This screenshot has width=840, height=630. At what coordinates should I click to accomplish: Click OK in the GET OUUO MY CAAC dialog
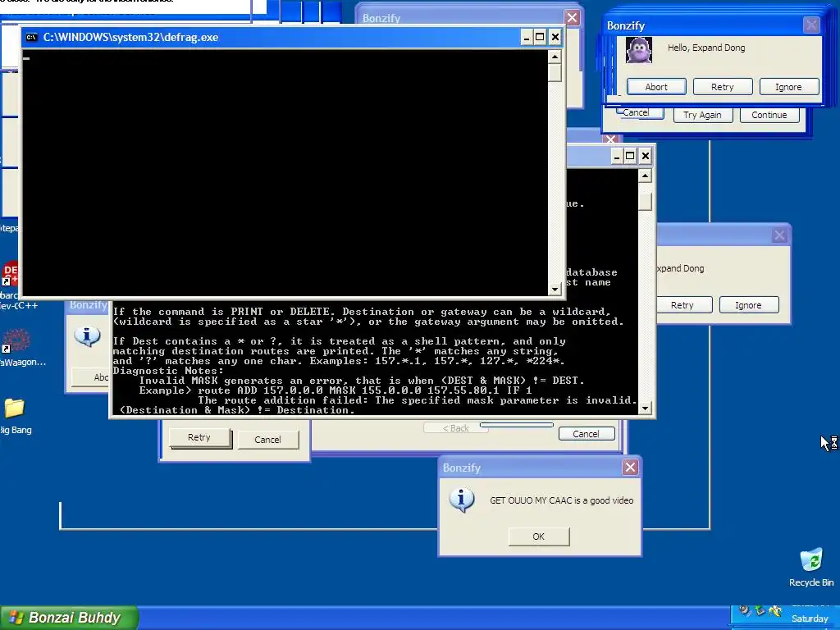tap(538, 536)
